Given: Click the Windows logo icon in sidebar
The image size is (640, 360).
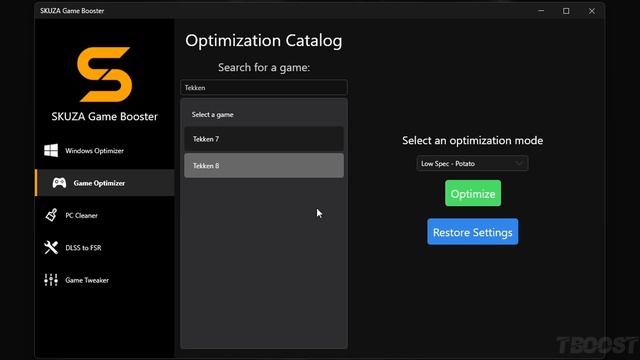Looking at the screenshot, I should [51, 151].
